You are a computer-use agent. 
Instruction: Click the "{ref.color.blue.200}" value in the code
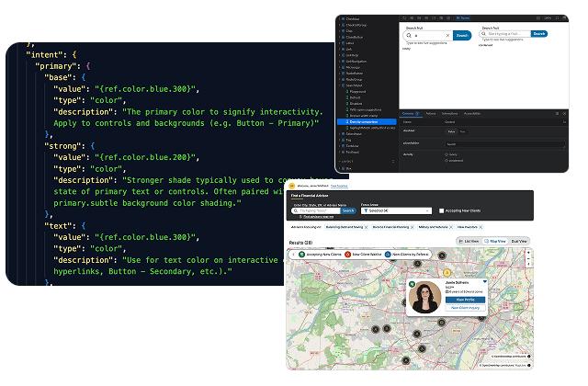(145, 157)
